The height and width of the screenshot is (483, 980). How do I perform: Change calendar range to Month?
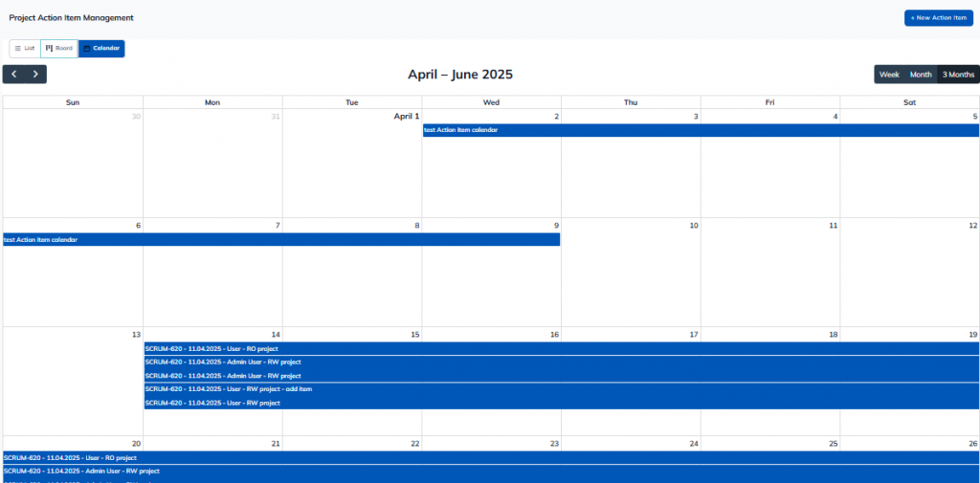coord(920,75)
